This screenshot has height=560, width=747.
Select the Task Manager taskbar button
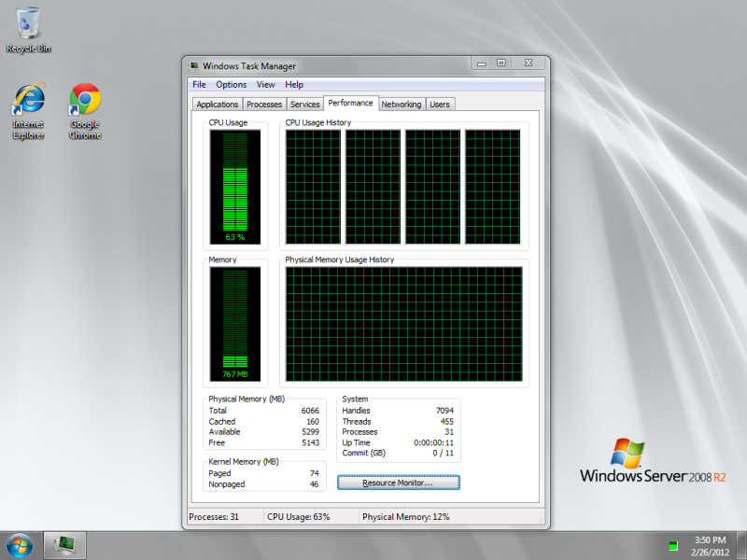point(64,543)
